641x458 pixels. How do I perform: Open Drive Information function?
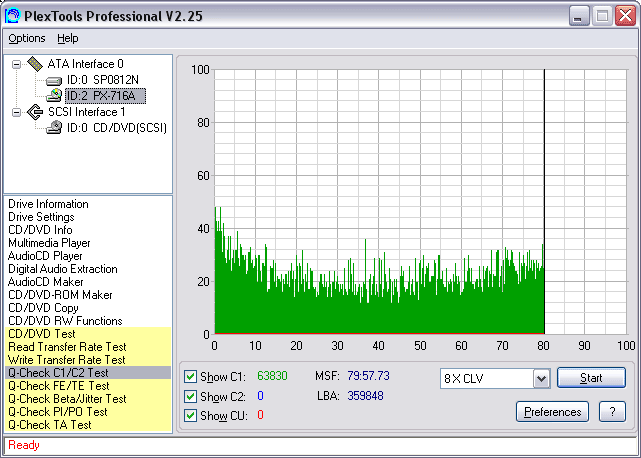click(x=48, y=204)
